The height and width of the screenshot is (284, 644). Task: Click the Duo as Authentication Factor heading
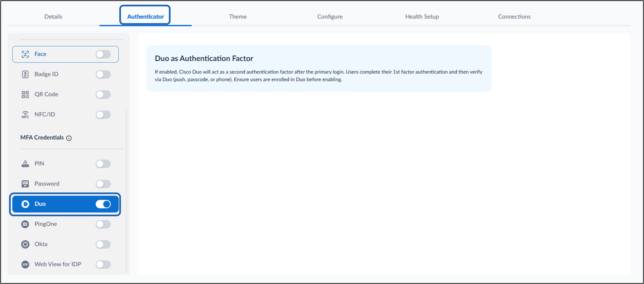204,58
